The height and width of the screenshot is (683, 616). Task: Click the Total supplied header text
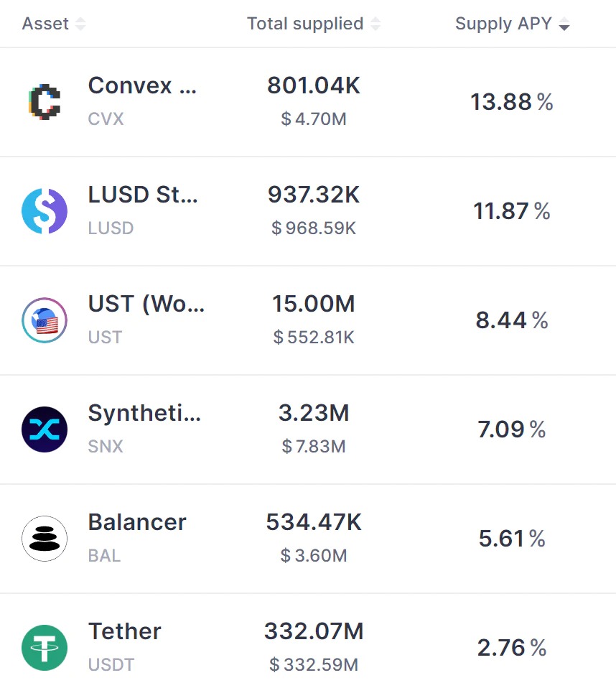coord(305,24)
